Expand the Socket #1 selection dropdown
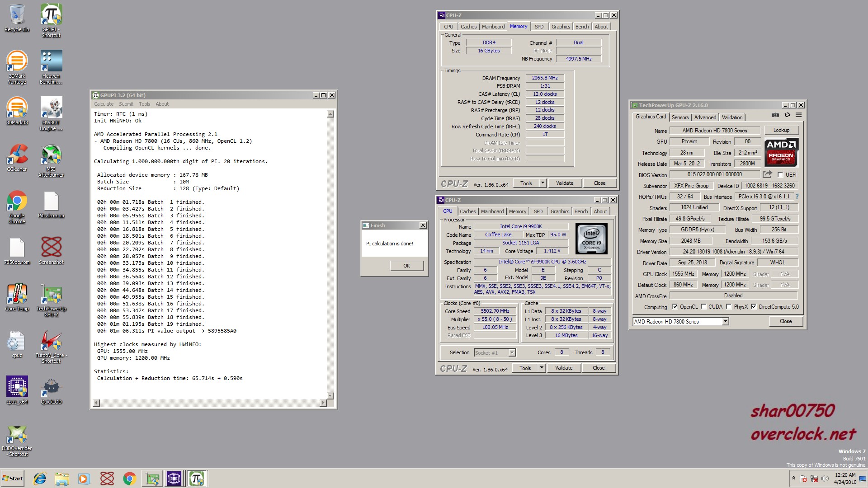The image size is (868, 488). point(512,353)
